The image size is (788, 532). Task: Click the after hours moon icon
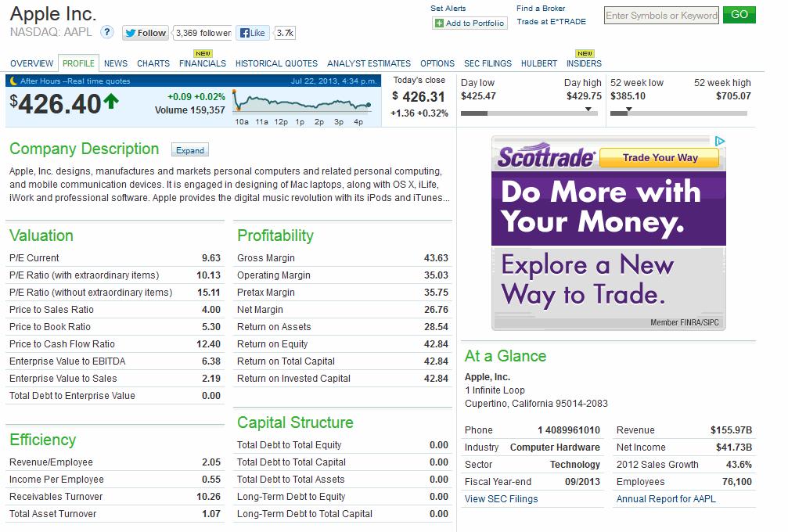click(13, 81)
